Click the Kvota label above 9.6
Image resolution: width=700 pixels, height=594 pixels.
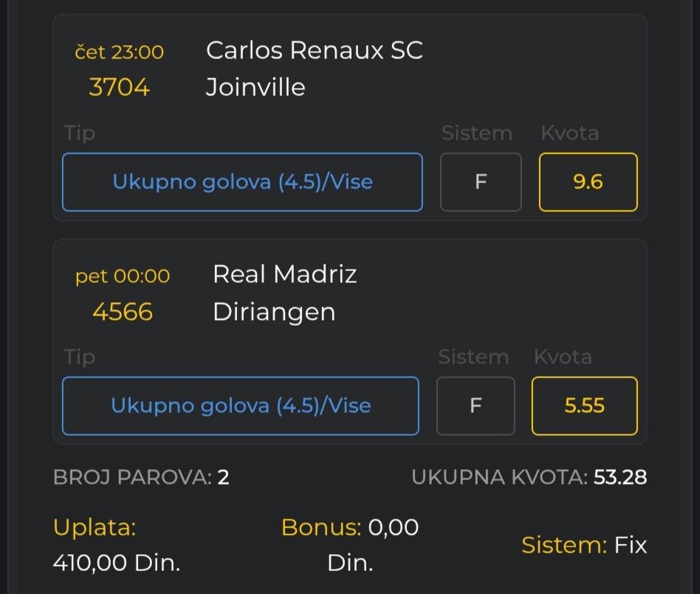[x=569, y=133]
